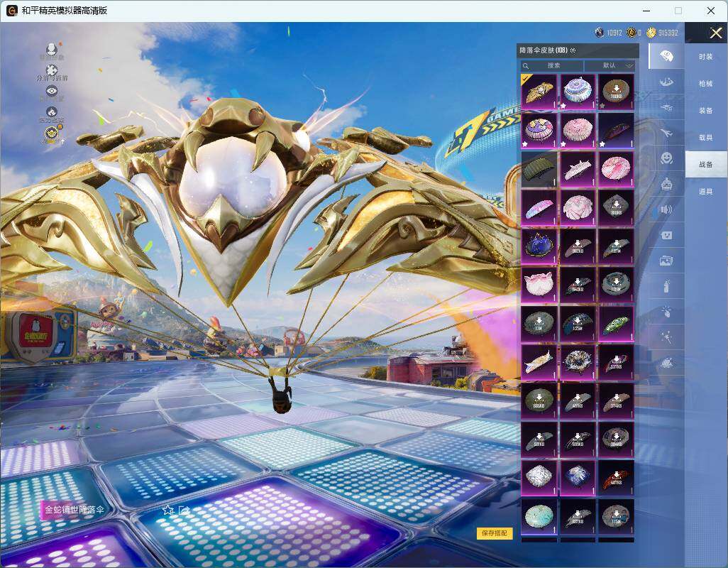Switch to the 枪械 tab
The image size is (728, 568).
click(x=706, y=84)
